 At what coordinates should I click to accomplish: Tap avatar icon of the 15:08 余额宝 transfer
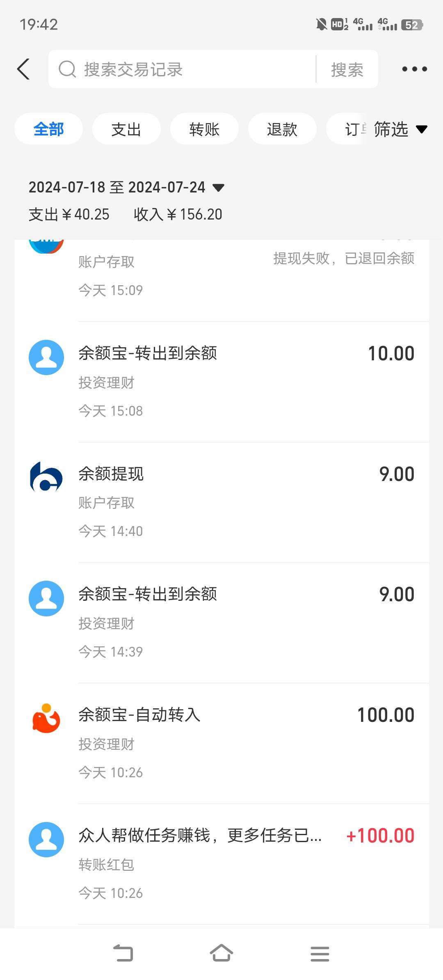click(x=46, y=357)
